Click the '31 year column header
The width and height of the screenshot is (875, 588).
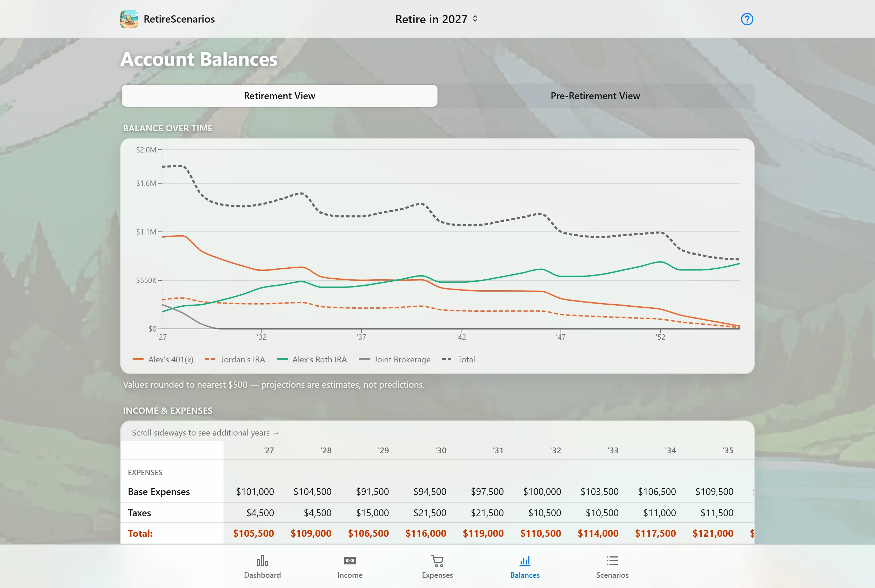coord(498,450)
